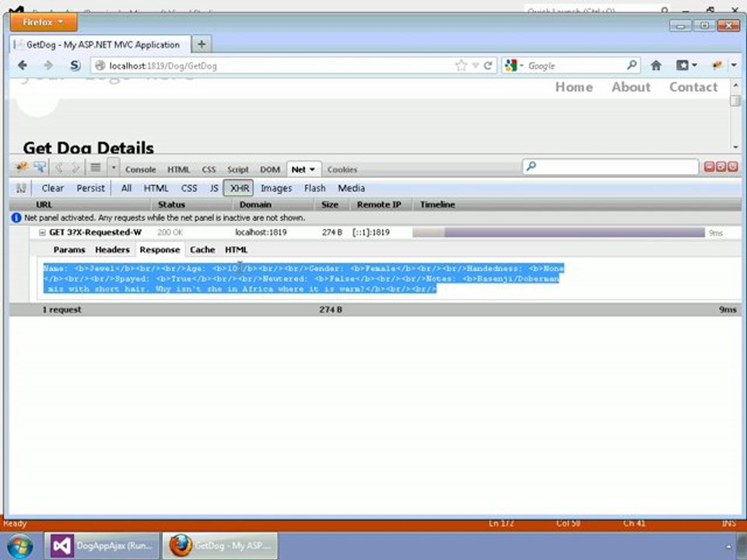Click the Firebug toolbar icon in Firefox

tap(717, 65)
